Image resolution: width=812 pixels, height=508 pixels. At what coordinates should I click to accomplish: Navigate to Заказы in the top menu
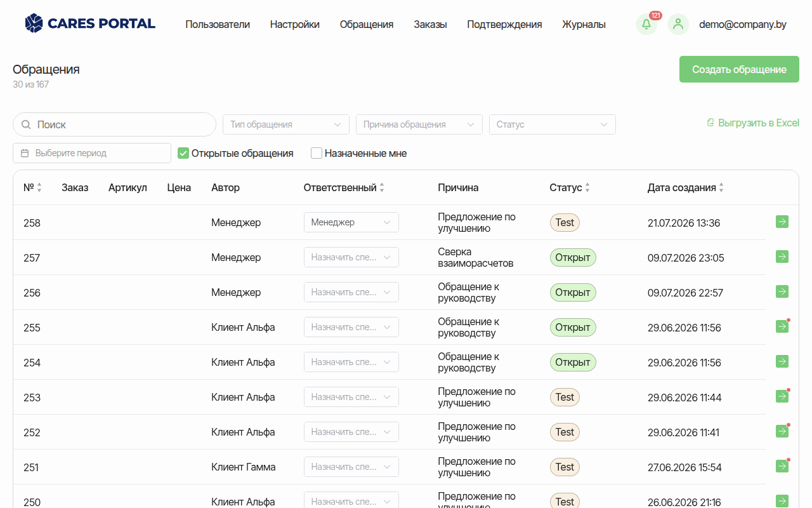pyautogui.click(x=430, y=25)
